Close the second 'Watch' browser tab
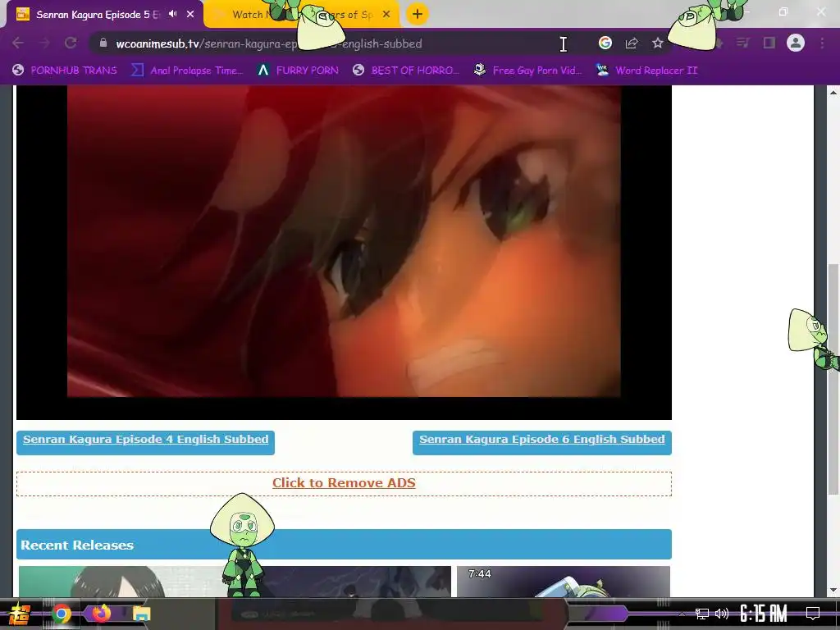 386,15
